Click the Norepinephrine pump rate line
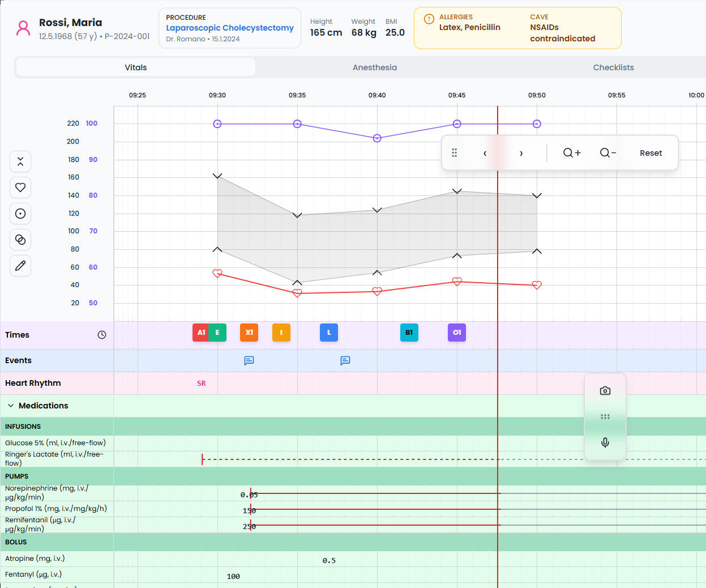706x588 pixels. pyautogui.click(x=374, y=493)
